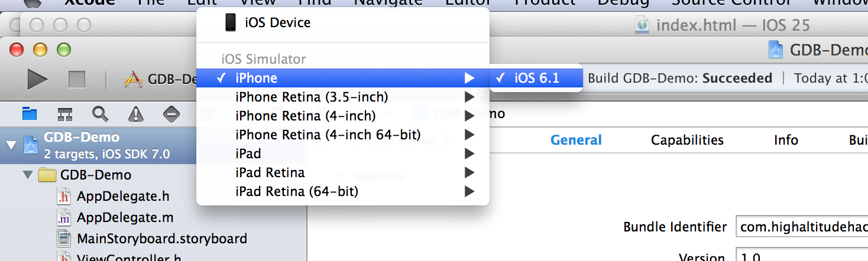Viewport: 868px width, 261px height.
Task: Open the Info tab
Action: 786,140
